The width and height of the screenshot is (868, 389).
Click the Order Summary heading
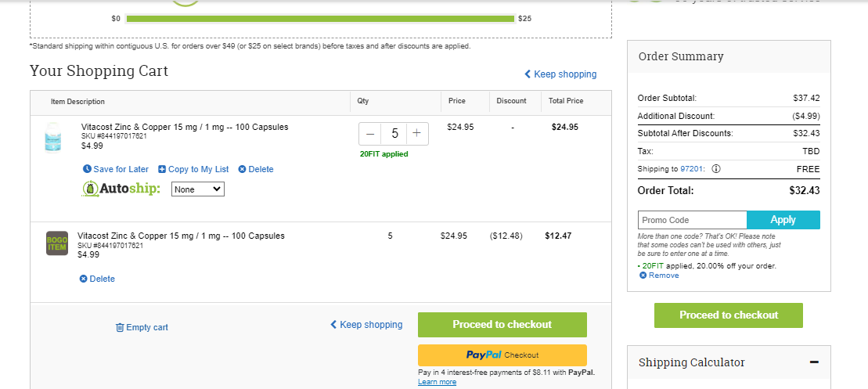tap(681, 56)
